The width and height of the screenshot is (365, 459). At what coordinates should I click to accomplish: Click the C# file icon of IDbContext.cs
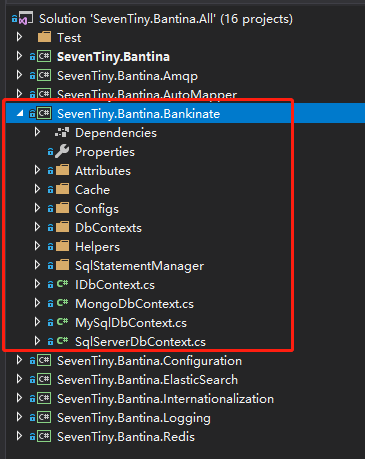[62, 284]
